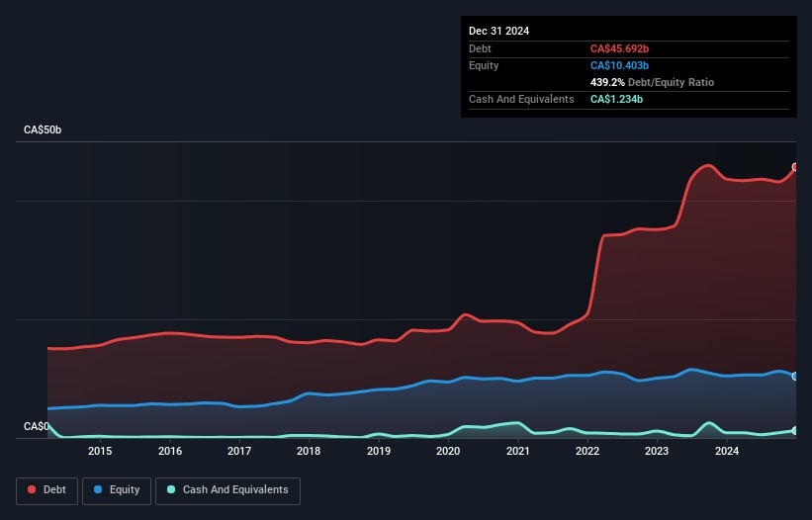The height and width of the screenshot is (520, 812).
Task: Select the 2020 x-axis label
Action: click(x=448, y=452)
